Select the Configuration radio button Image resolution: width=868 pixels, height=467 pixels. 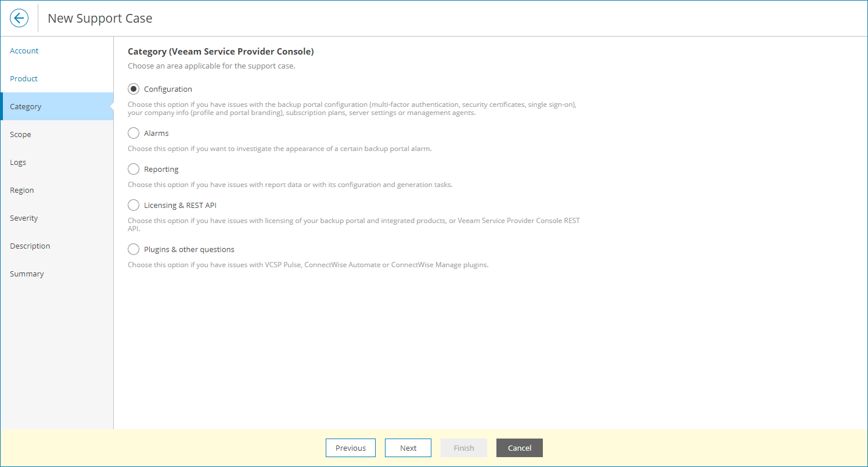(x=134, y=89)
